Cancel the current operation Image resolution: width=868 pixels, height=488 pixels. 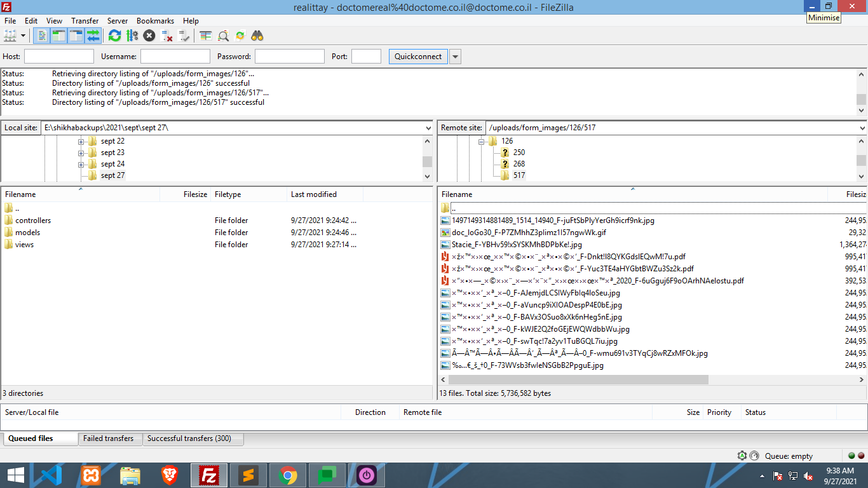(x=149, y=36)
